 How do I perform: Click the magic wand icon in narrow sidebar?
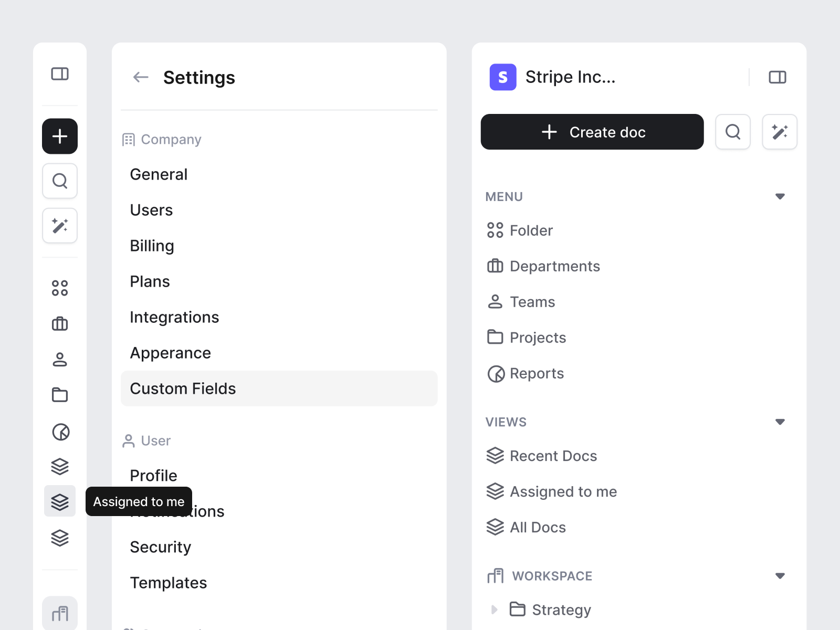[x=60, y=226]
